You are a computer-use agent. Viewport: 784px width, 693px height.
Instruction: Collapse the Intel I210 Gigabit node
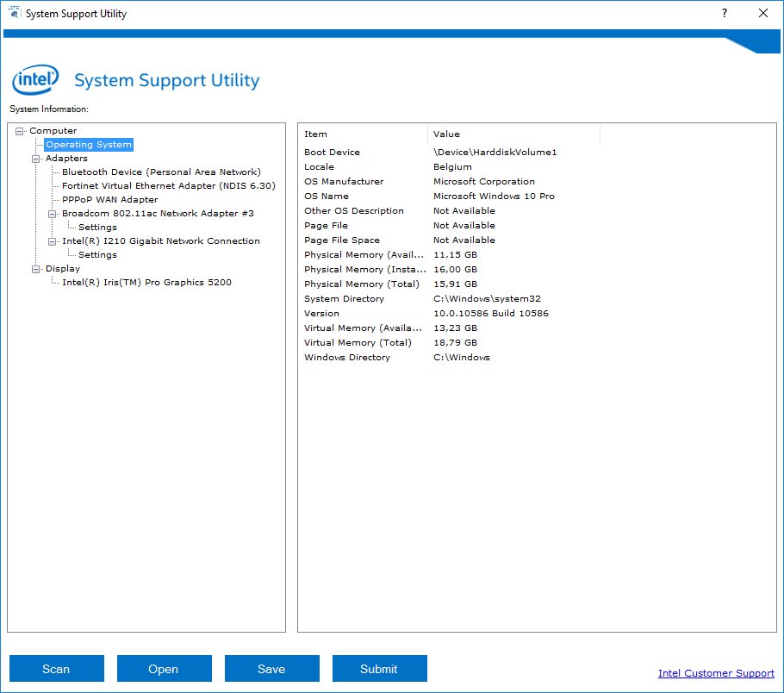click(x=53, y=241)
